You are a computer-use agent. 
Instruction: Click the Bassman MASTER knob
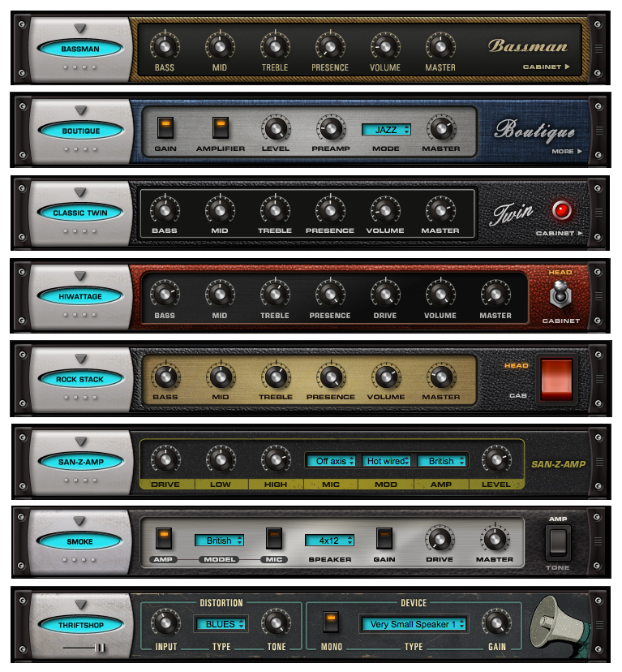pyautogui.click(x=440, y=46)
